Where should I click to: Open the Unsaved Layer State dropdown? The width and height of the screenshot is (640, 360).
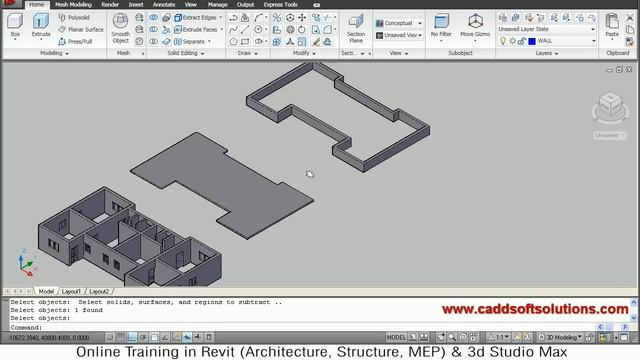(547, 29)
